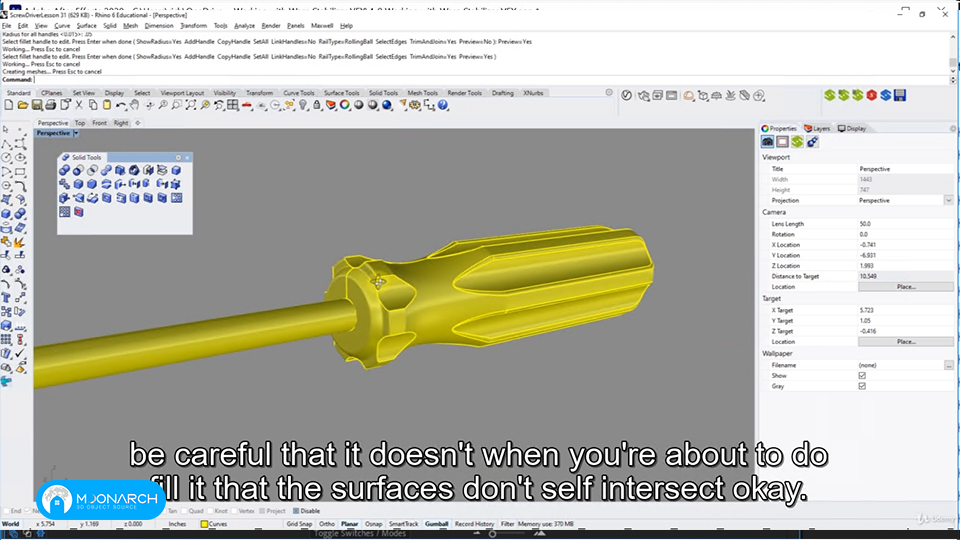Click the red hexagon S icon
The width and height of the screenshot is (960, 540).
871,96
